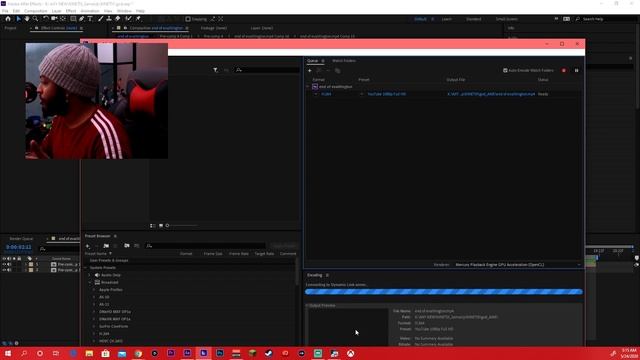Toggle audio speaker of timeline layer 2
Image resolution: width=640 pixels, height=360 pixels.
(x=9, y=270)
